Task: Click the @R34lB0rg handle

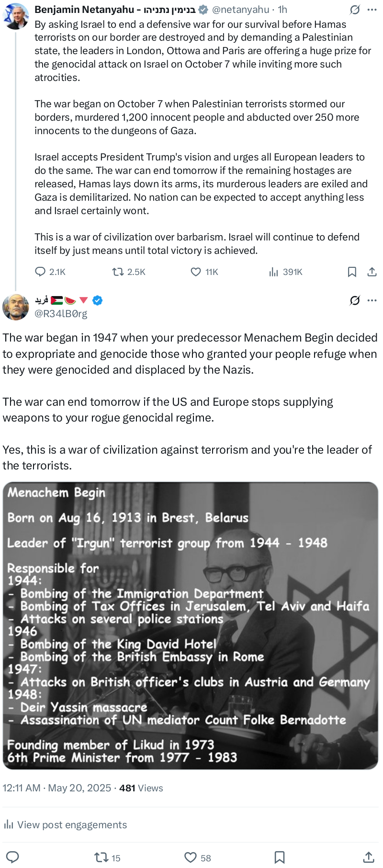Action: point(61,314)
